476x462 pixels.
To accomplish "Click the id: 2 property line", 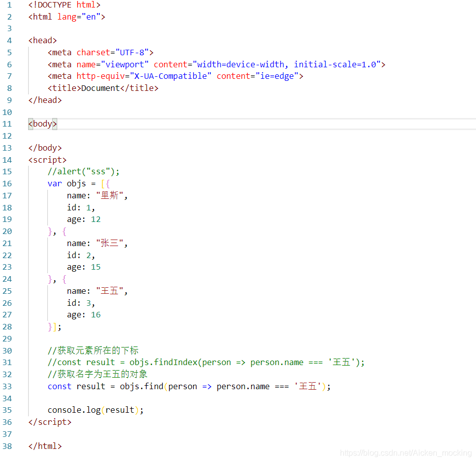I will tap(81, 255).
